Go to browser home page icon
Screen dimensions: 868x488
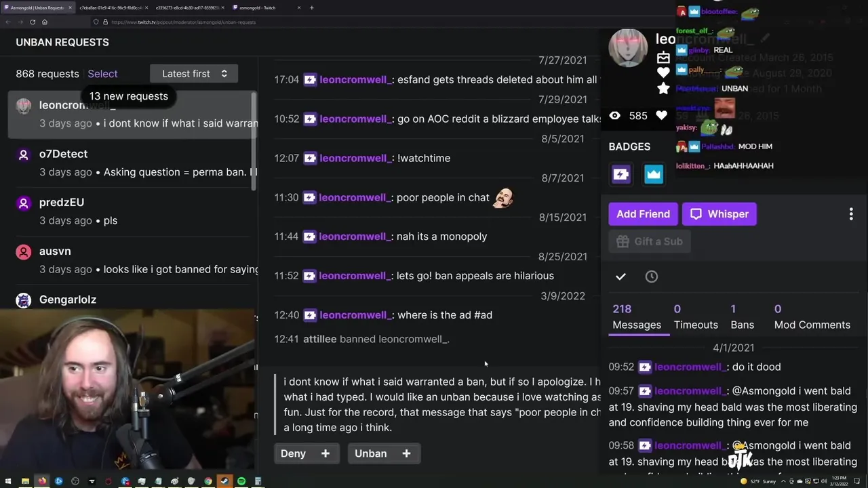pyautogui.click(x=45, y=22)
